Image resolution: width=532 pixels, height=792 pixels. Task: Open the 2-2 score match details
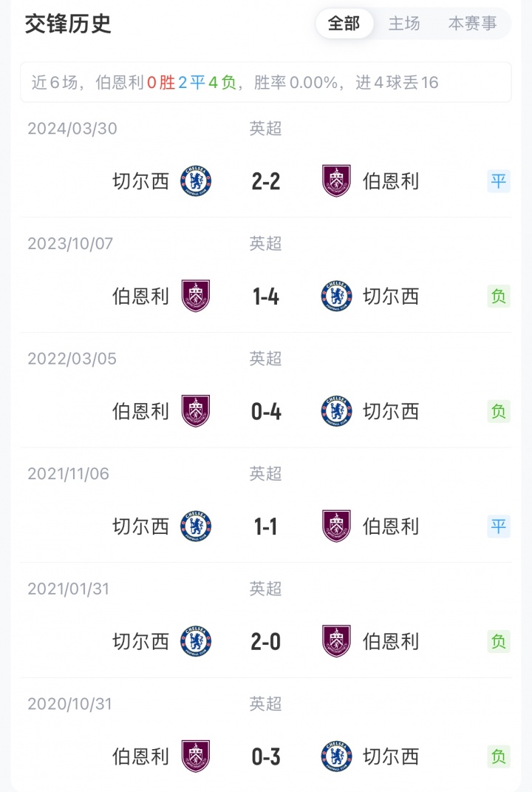266,181
